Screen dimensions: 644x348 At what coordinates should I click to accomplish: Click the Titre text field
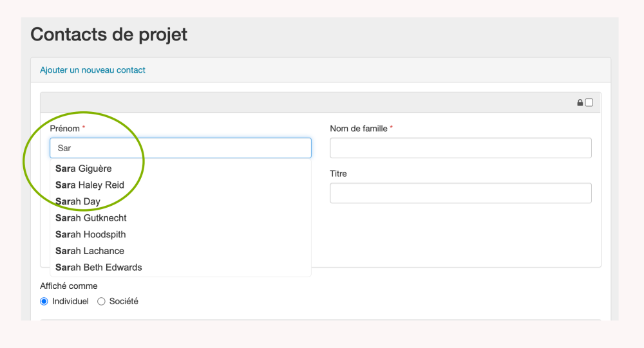[x=460, y=193]
